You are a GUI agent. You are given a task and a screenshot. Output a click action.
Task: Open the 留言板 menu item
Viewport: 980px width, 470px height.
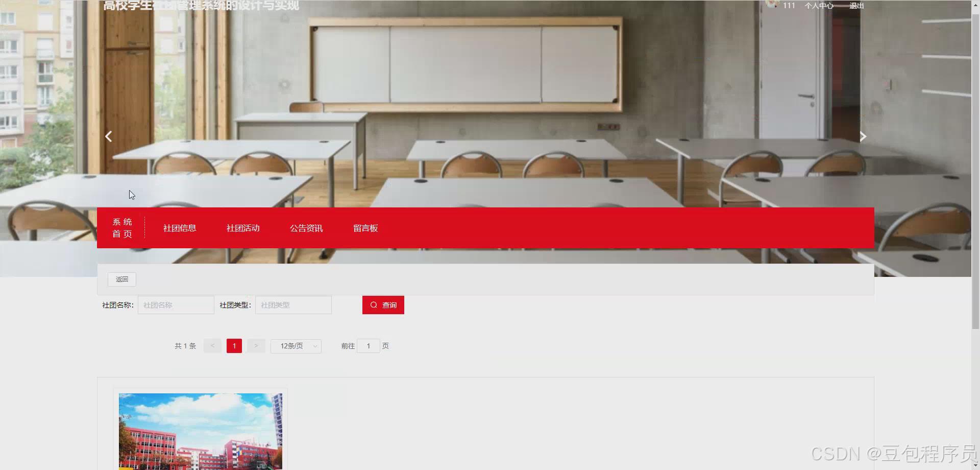click(365, 228)
